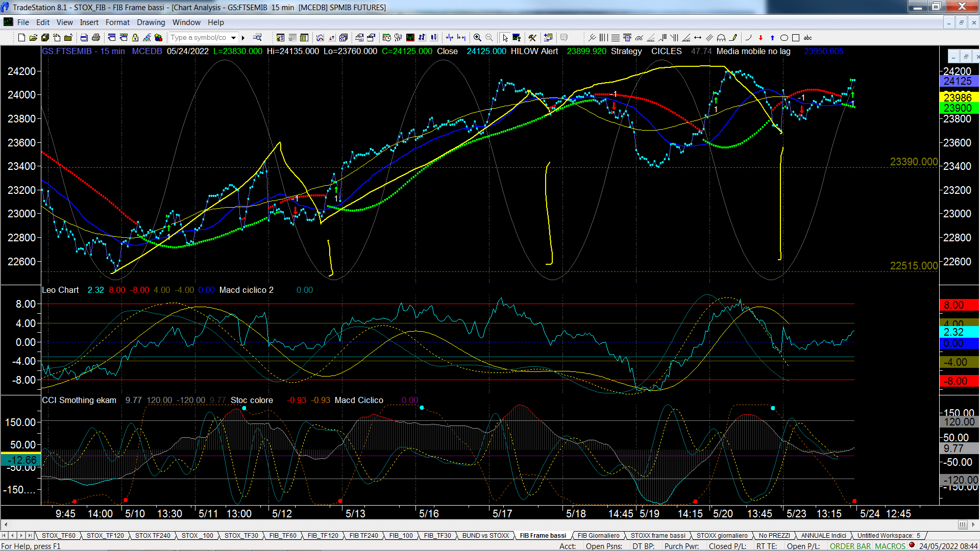Select the Ellipse drawing tool
The width and height of the screenshot is (980, 551).
point(785,38)
